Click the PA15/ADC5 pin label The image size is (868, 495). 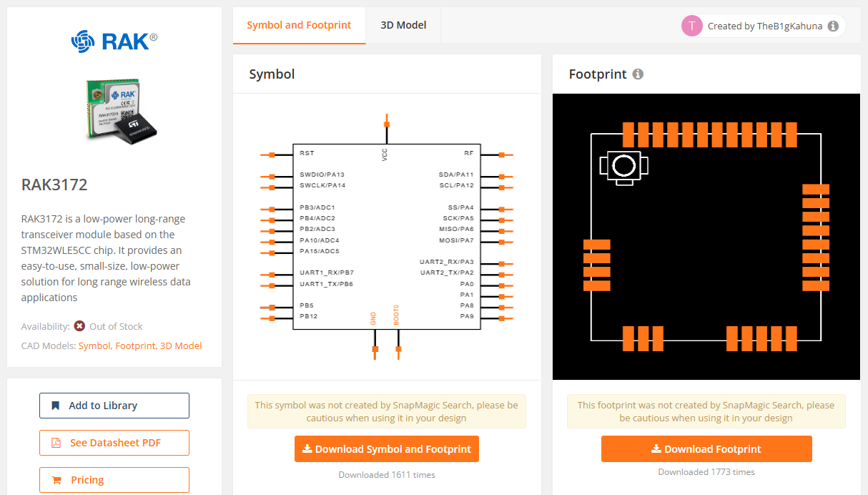320,251
